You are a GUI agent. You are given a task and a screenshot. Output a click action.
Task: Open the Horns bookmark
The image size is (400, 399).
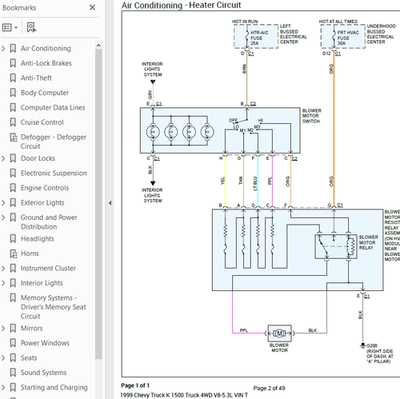click(x=30, y=254)
